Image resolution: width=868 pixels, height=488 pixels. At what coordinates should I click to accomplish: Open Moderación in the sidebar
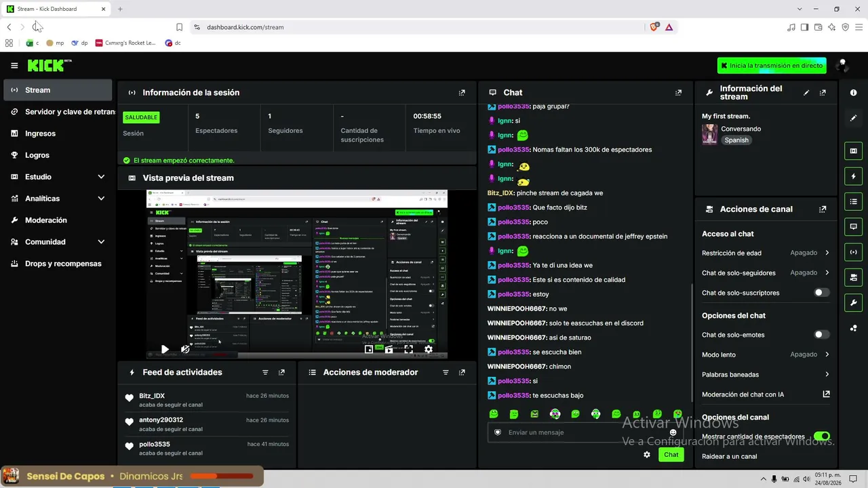58,220
